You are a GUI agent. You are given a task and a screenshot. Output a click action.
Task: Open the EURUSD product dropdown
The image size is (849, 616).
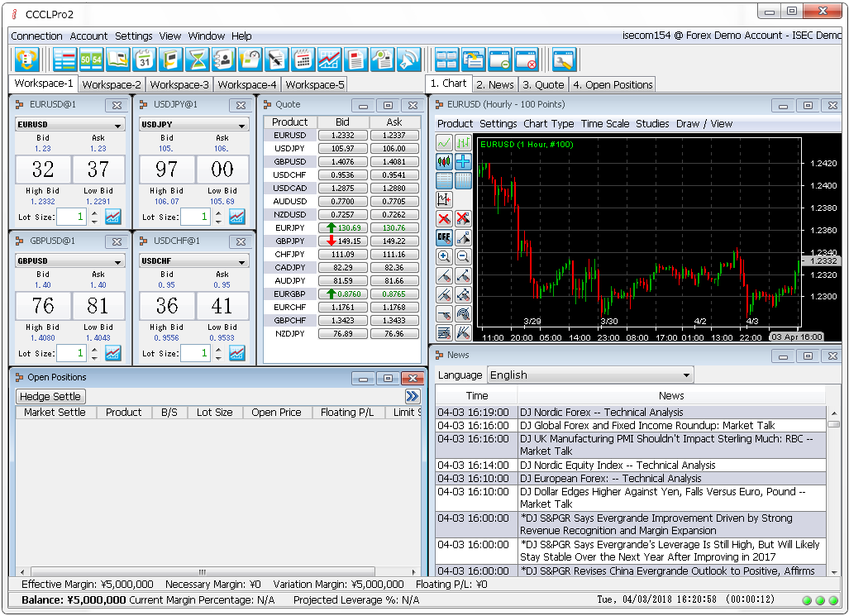(70, 125)
